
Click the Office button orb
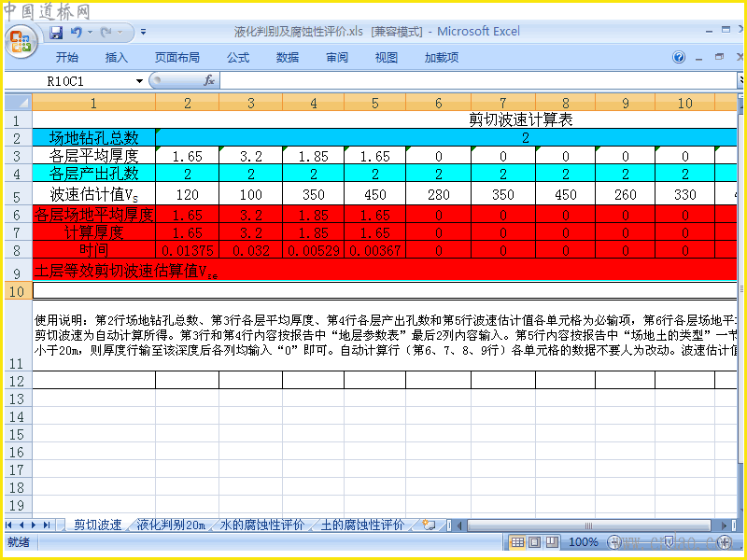[21, 42]
